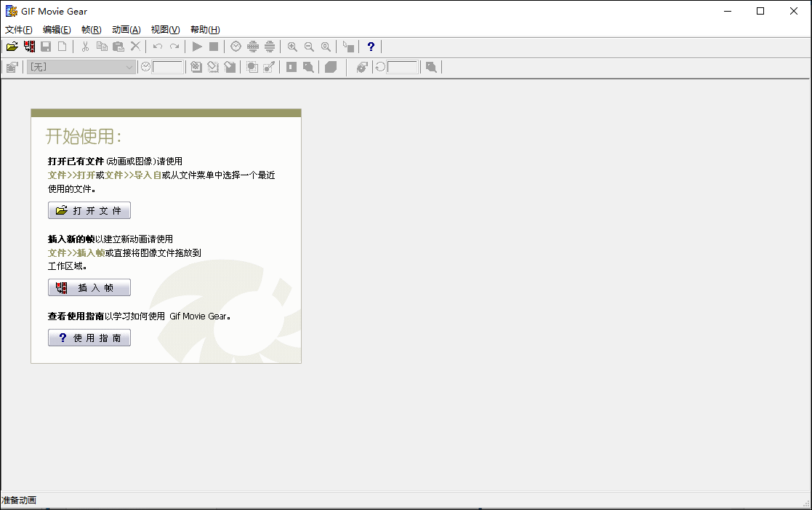Click the small clock icon before the delay field
The height and width of the screenshot is (510, 812).
pos(145,67)
